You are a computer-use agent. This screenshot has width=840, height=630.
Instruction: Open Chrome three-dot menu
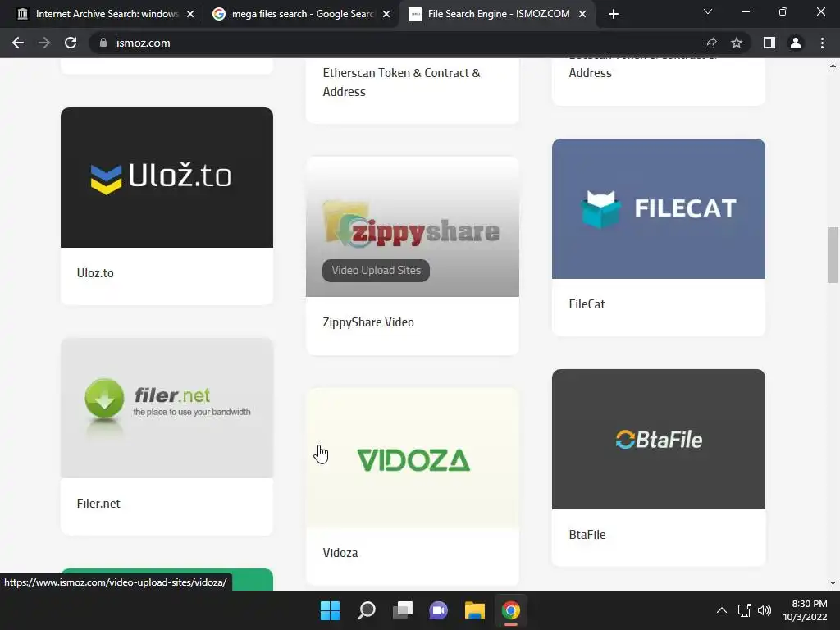point(822,43)
